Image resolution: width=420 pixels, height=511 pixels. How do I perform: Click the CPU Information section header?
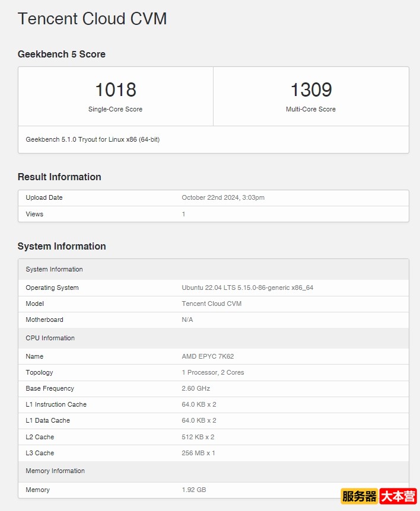(x=50, y=338)
